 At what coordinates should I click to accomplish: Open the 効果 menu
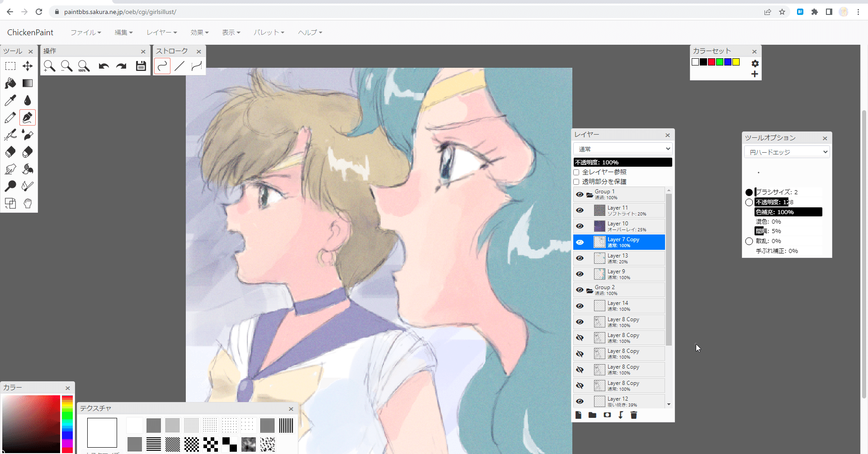199,33
